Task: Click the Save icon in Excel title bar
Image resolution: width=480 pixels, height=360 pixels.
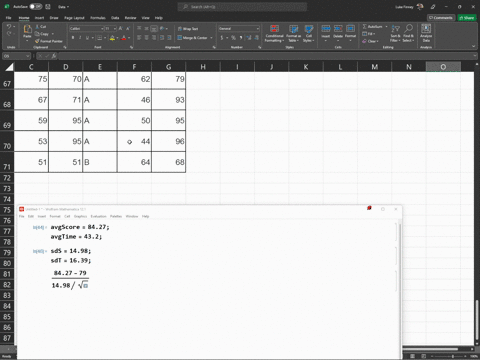Action: click(x=48, y=7)
